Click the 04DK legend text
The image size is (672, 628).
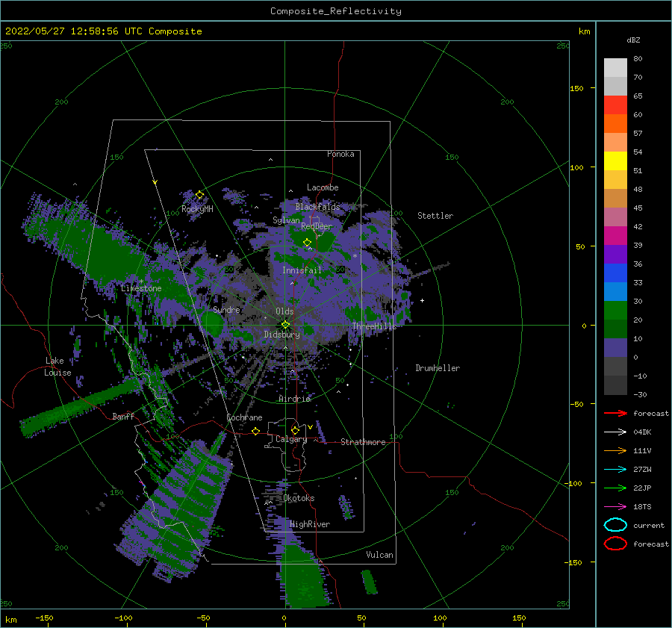point(642,432)
